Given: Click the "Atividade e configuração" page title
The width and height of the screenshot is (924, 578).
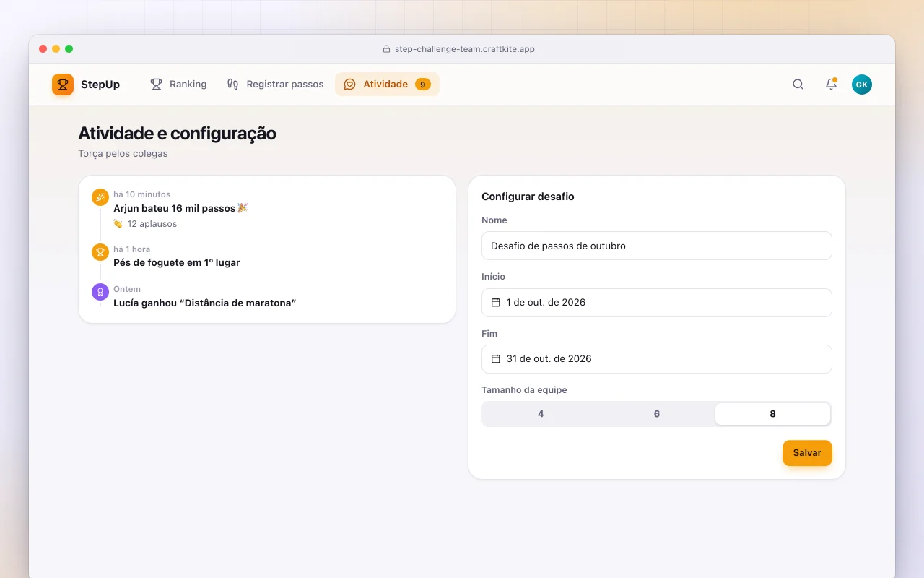Looking at the screenshot, I should (x=177, y=134).
